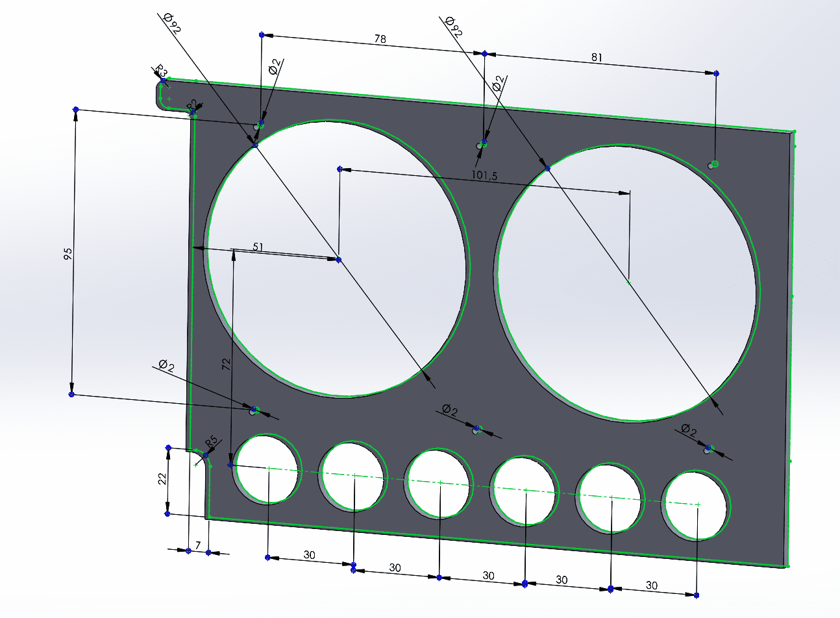The width and height of the screenshot is (840, 618).
Task: Select the Ø2 label at the lower right hole
Action: point(689,430)
